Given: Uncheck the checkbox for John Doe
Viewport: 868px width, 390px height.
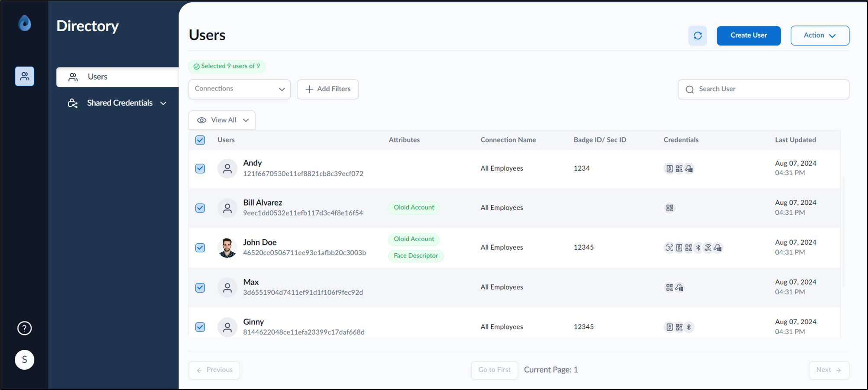Looking at the screenshot, I should [x=200, y=248].
